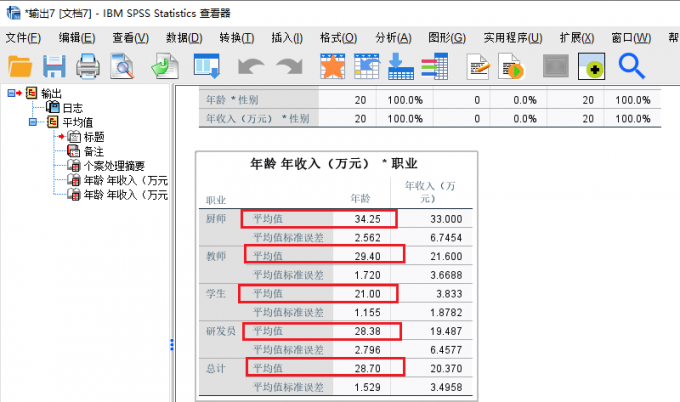Image resolution: width=680 pixels, height=402 pixels.
Task: Click the 厨师 row label
Action: 216,219
